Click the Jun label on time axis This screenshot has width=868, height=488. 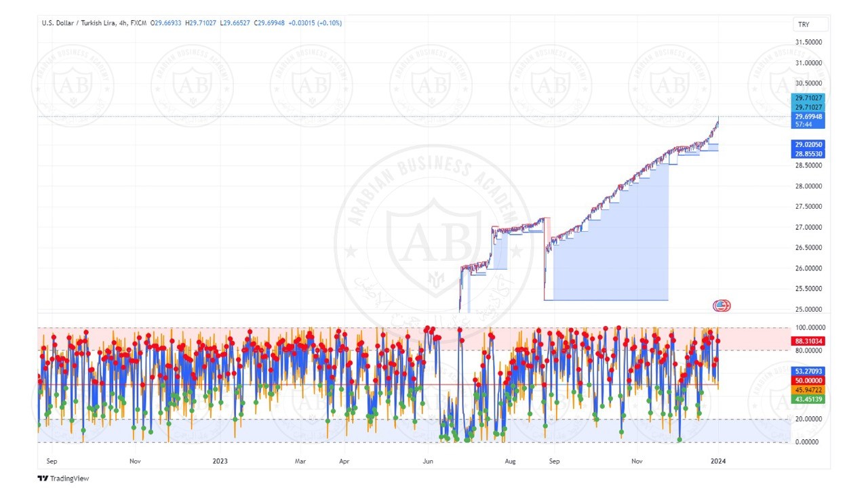click(427, 462)
